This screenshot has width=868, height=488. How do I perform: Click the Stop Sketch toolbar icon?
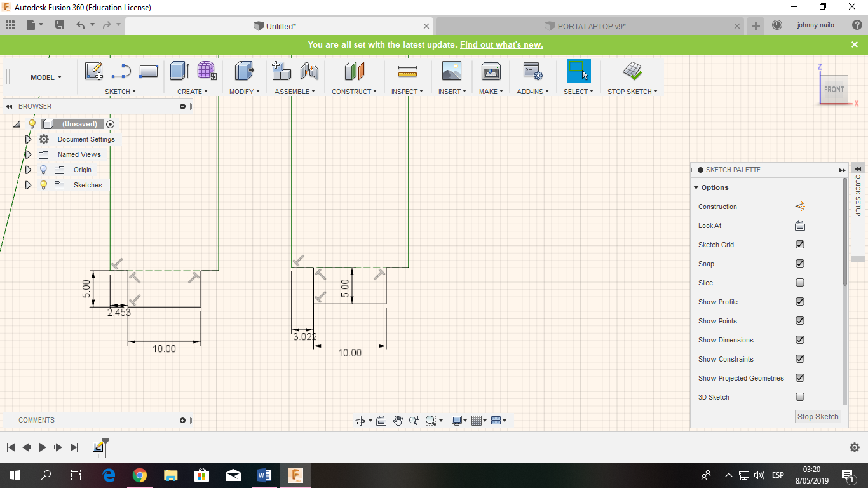click(x=632, y=71)
